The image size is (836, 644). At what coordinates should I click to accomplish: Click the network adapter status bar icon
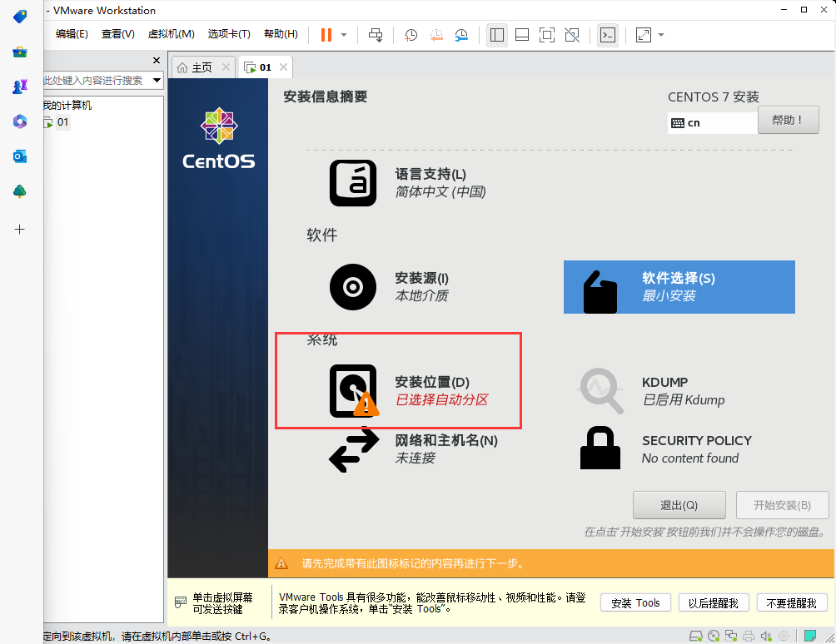[x=731, y=636]
